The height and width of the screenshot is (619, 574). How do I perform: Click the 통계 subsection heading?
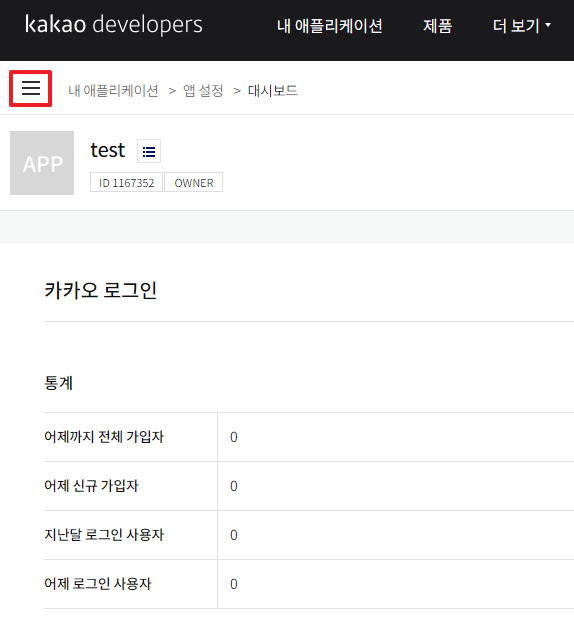click(x=58, y=383)
